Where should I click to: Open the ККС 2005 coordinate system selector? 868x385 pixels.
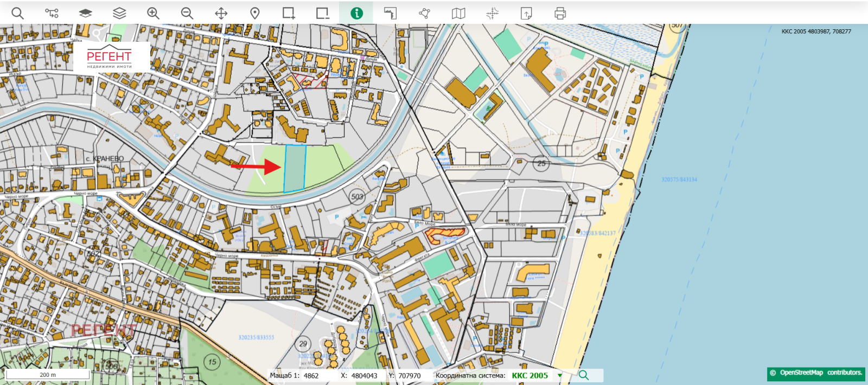click(530, 375)
